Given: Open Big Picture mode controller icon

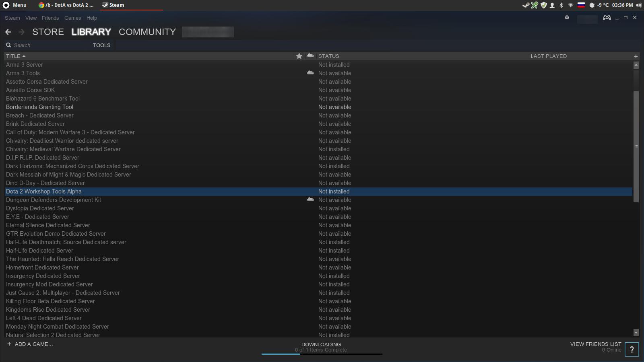Looking at the screenshot, I should tap(607, 18).
